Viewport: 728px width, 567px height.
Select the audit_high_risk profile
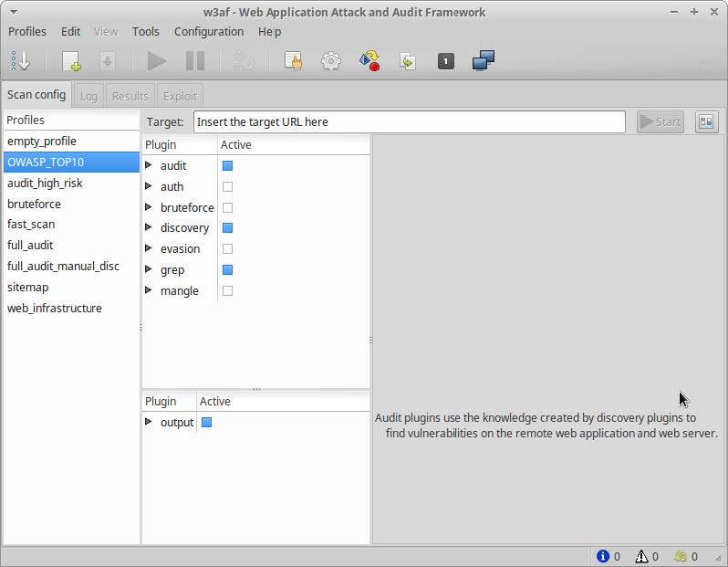[71, 183]
